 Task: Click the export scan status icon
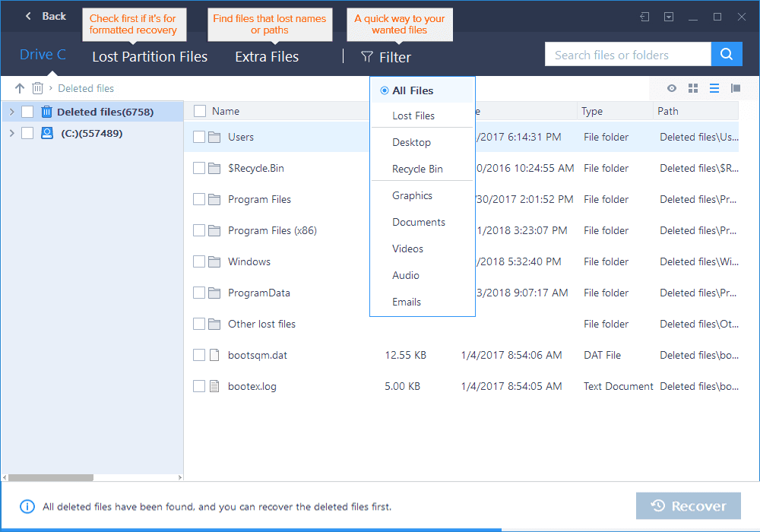(x=644, y=17)
